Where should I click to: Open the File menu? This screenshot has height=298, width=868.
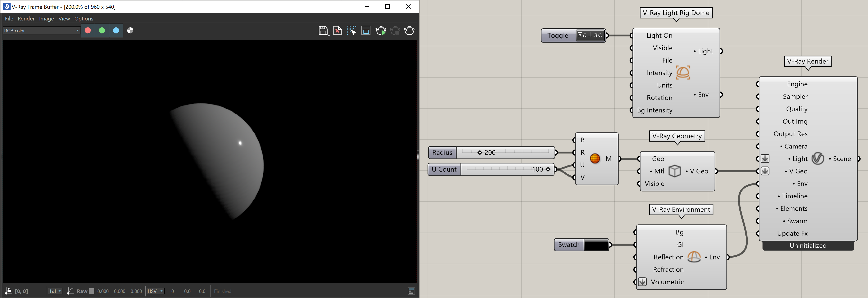(x=9, y=18)
